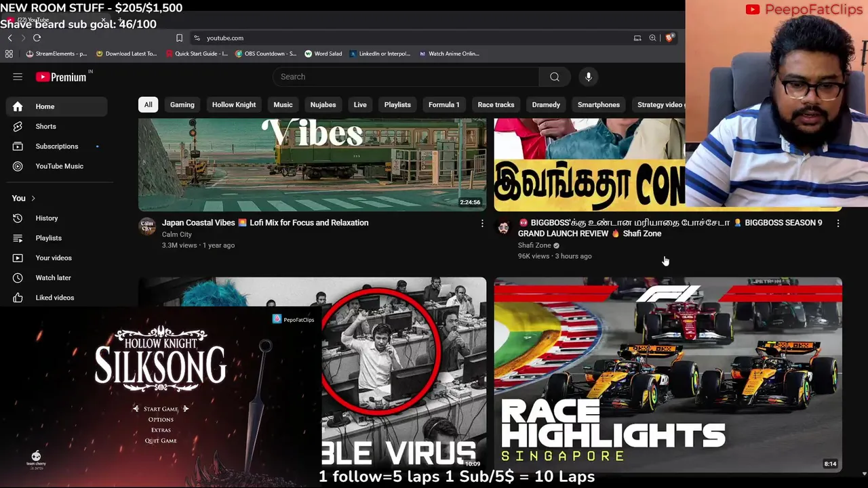Click Extras in Silksong menu
Screen dimensions: 868x488
point(161,430)
